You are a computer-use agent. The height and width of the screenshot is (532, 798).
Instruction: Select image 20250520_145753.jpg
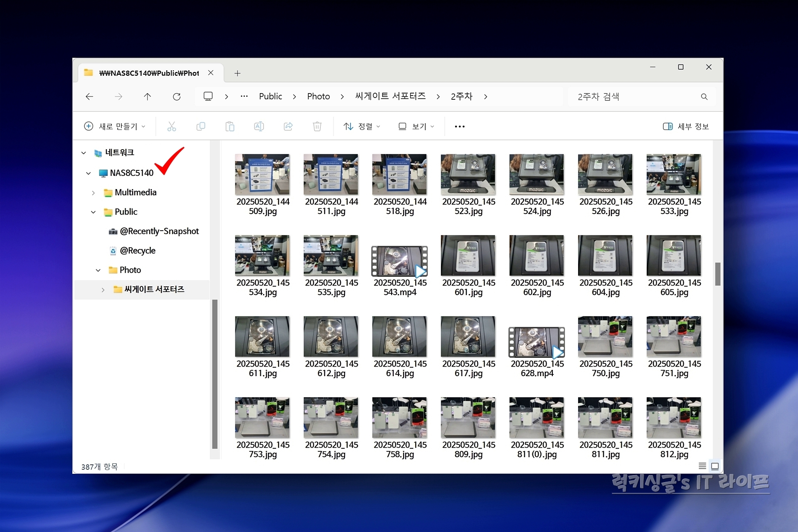coord(263,428)
